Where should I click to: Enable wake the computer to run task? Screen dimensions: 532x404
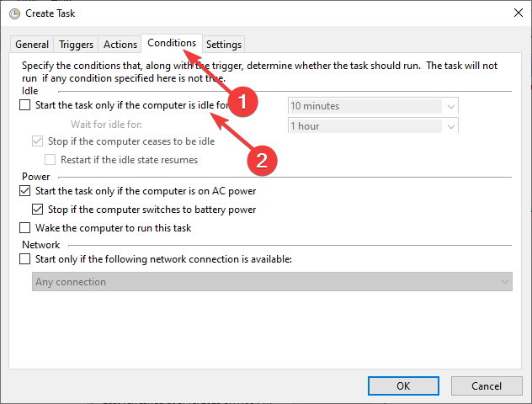24,228
